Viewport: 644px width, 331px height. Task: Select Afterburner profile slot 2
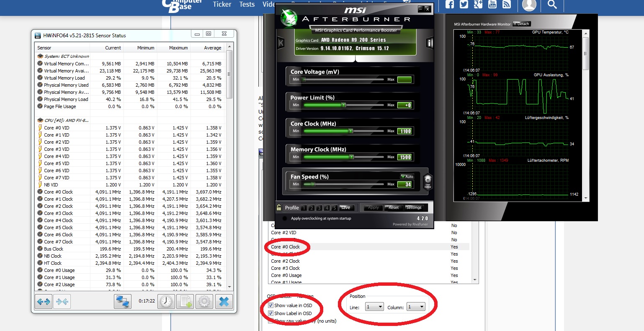point(312,208)
